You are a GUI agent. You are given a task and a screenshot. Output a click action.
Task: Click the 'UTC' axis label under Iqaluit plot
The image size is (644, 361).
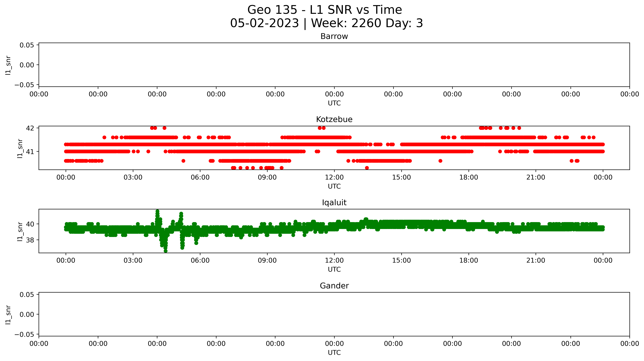334,270
